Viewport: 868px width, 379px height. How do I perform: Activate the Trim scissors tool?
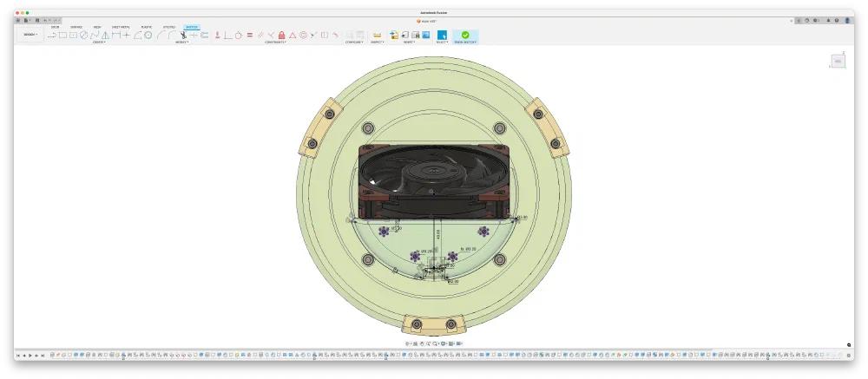[183, 35]
